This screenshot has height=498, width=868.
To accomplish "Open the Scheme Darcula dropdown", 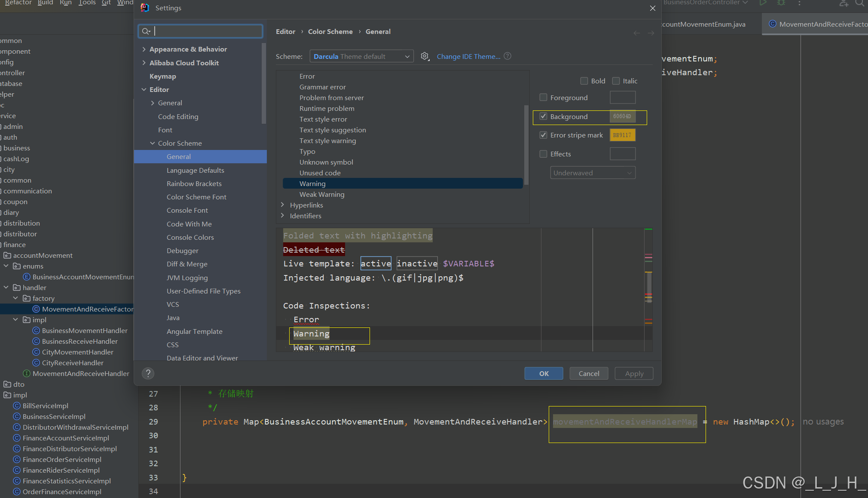I will [x=361, y=56].
